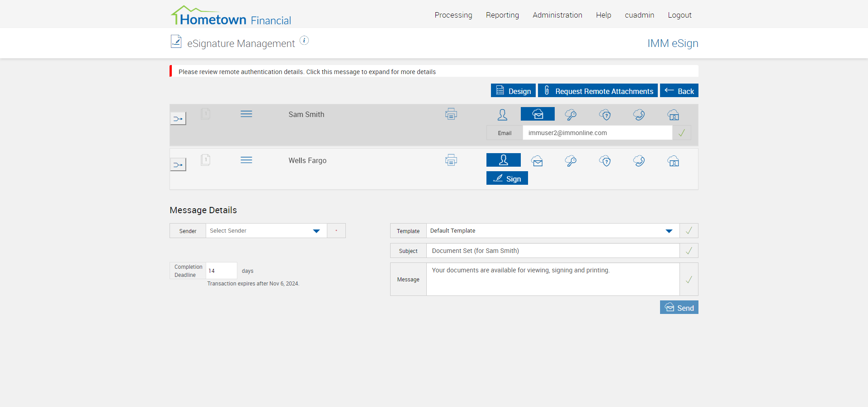Click the Design button

(513, 90)
